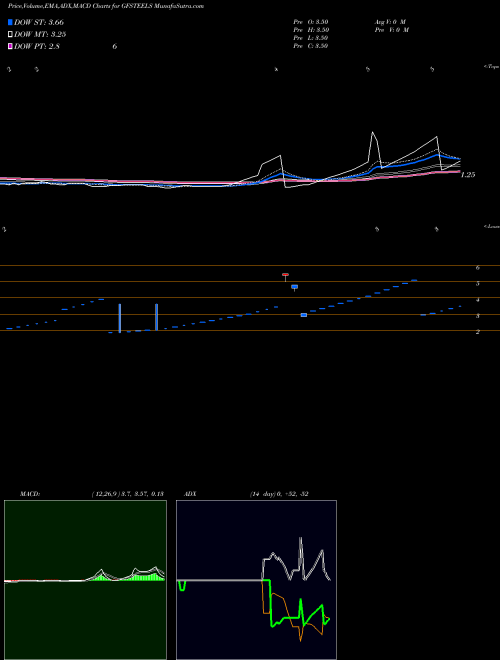This screenshot has width=500, height=660.
Task: Open the dark blue ADX indicator chart panel
Action: (256, 580)
